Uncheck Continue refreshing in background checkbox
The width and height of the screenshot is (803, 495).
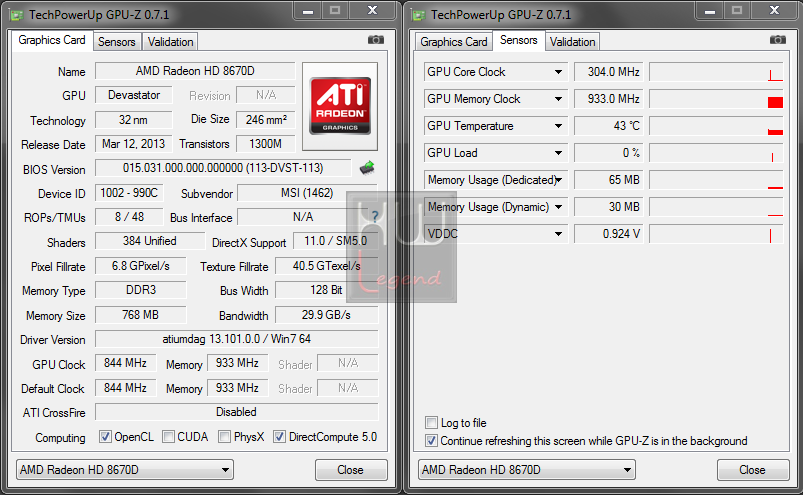[x=431, y=441]
